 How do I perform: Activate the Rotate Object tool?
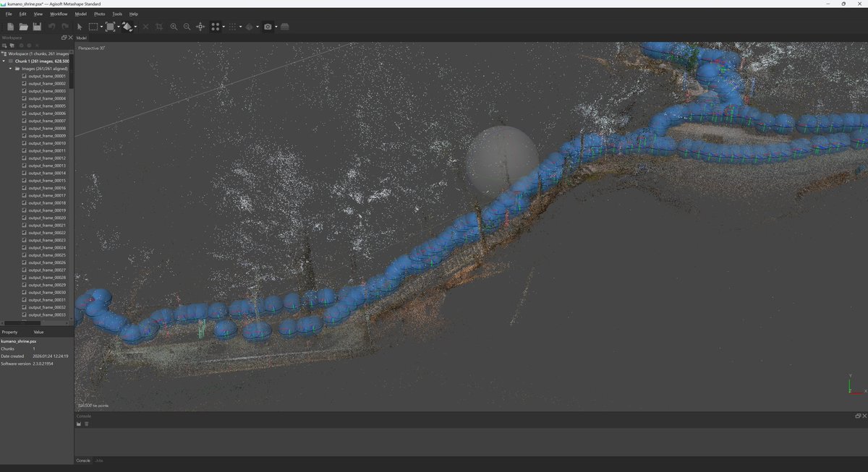point(127,27)
